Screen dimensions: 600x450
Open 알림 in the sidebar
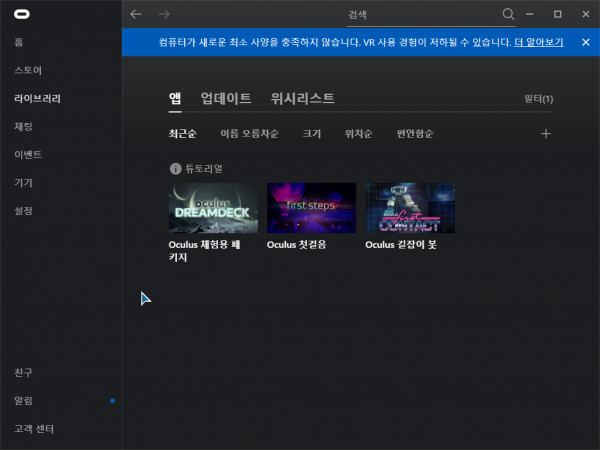[x=23, y=401]
